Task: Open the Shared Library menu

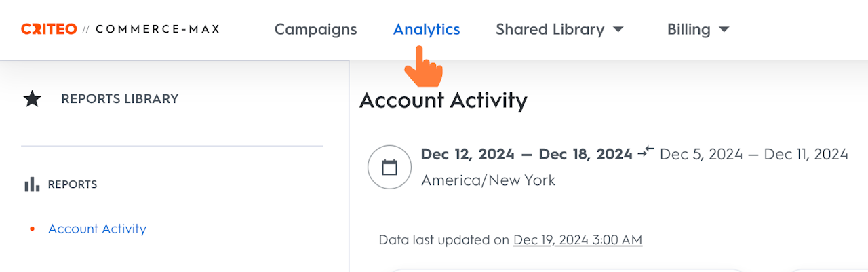Action: pyautogui.click(x=550, y=29)
